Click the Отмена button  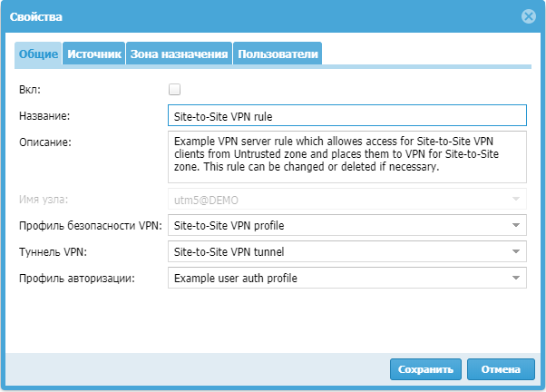(x=502, y=369)
